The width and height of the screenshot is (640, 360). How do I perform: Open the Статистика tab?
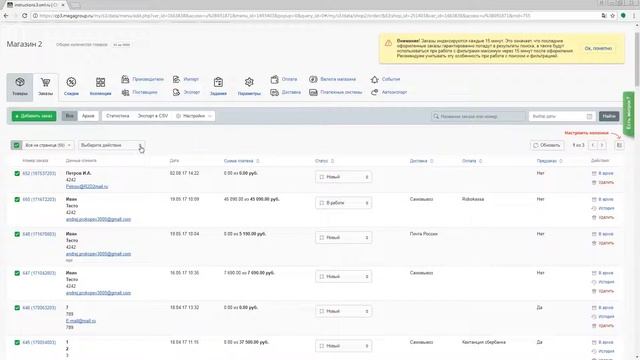(118, 116)
